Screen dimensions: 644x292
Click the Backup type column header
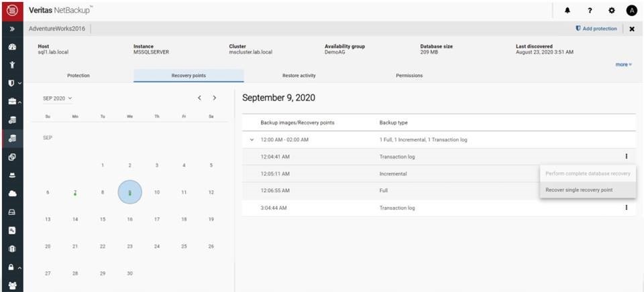394,123
